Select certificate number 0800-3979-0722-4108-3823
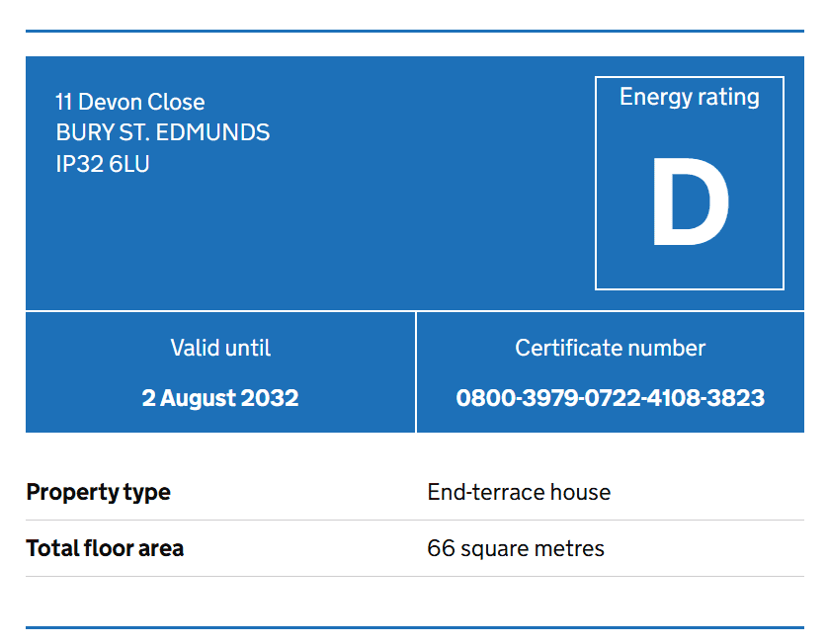 [611, 398]
